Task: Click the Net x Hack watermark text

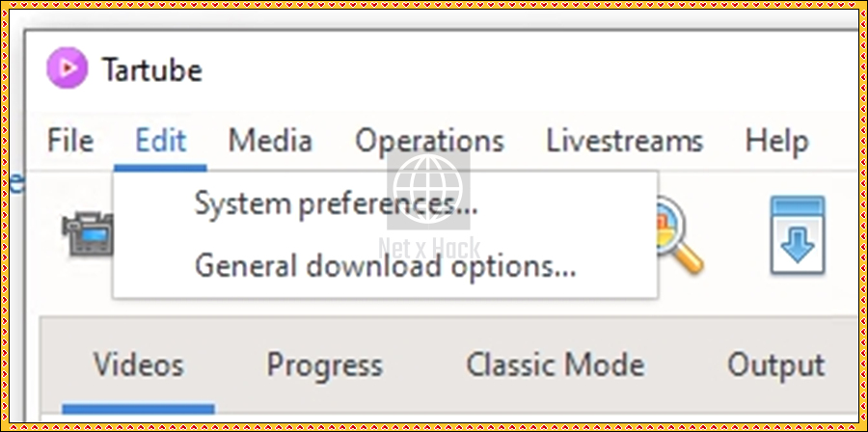Action: pyautogui.click(x=429, y=249)
